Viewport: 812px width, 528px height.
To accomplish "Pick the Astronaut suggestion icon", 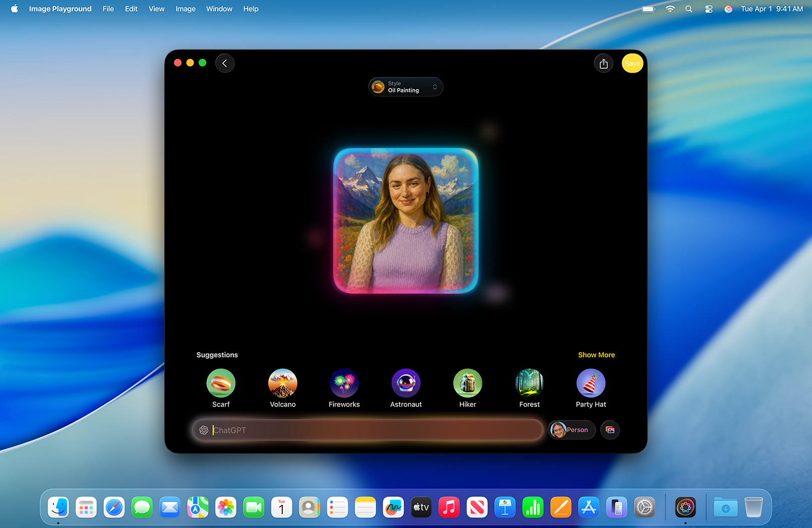I will 406,383.
